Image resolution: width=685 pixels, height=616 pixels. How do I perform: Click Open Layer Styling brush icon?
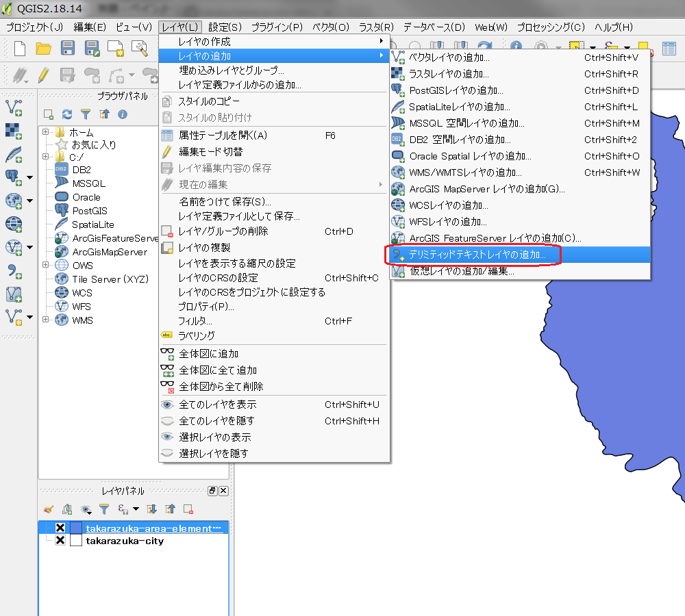[x=49, y=509]
